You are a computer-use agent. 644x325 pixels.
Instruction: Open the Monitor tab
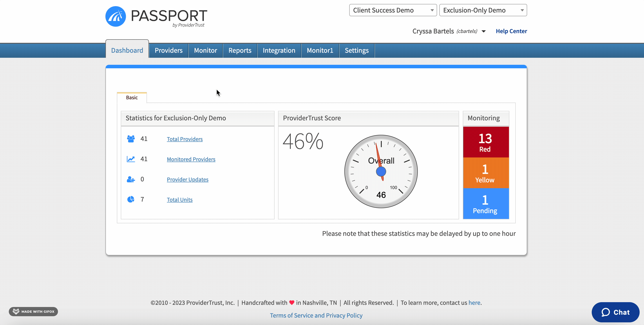tap(206, 50)
